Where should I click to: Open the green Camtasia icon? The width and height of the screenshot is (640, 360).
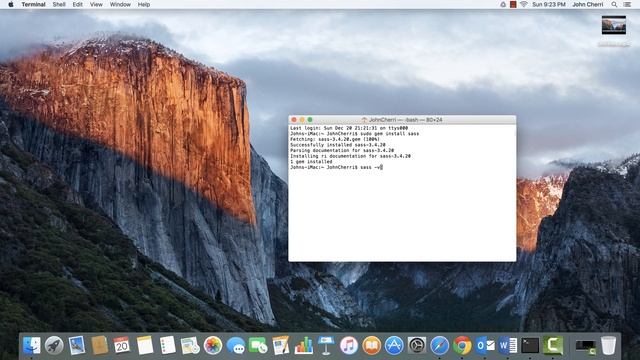pos(553,345)
